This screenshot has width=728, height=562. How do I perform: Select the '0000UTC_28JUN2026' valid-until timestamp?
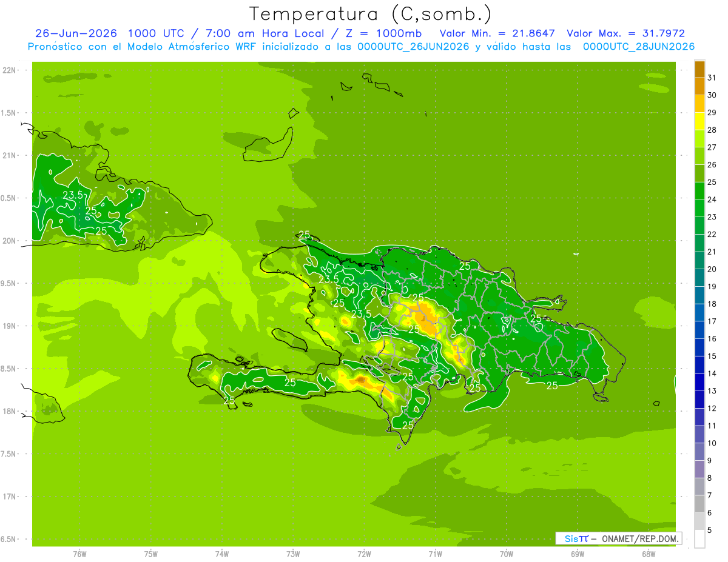pyautogui.click(x=638, y=47)
